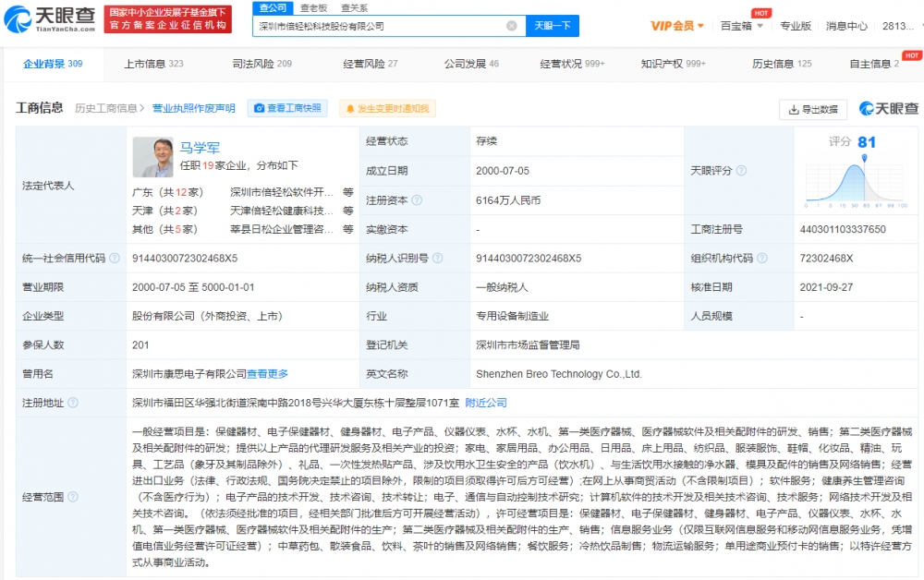This screenshot has width=924, height=580.
Task: Click 发生变更时通知我 bell button
Action: coord(387,108)
